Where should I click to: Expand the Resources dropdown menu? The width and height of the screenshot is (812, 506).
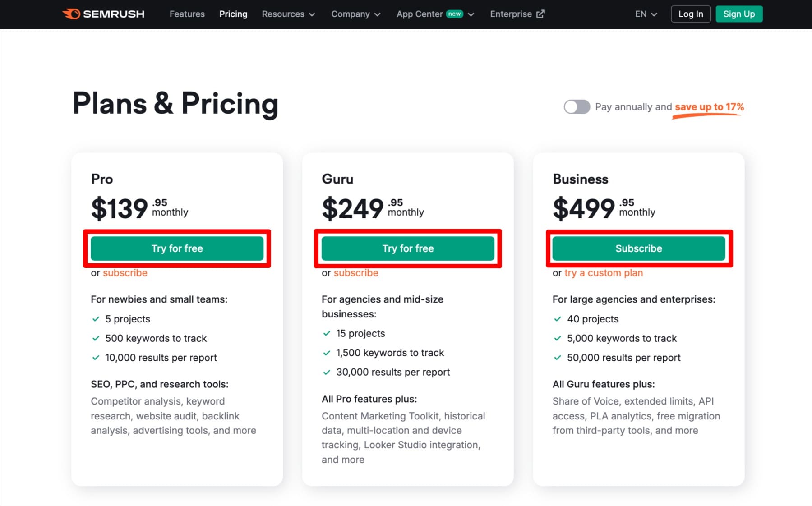288,14
